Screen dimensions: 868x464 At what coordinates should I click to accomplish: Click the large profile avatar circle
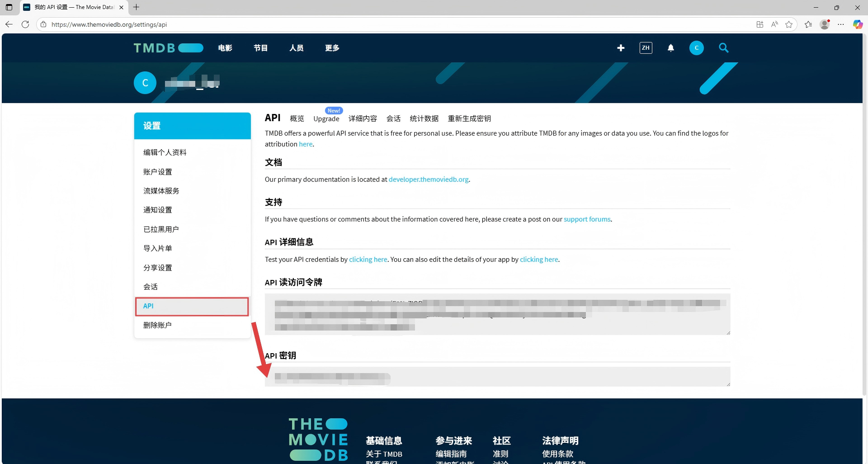point(145,83)
